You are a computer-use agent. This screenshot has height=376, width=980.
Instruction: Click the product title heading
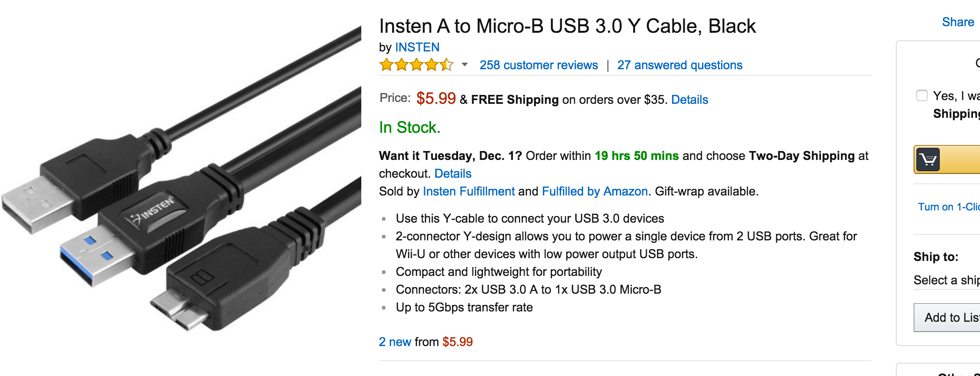[x=567, y=26]
